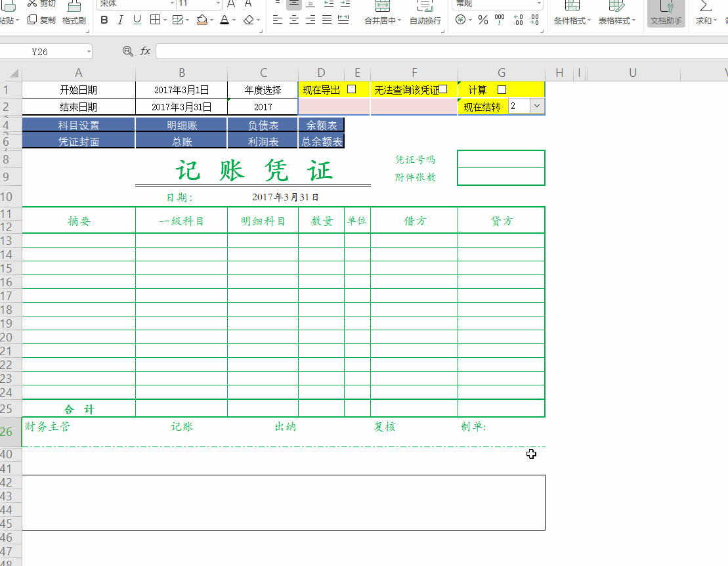Align text center horizontally
This screenshot has width=728, height=566.
[x=294, y=20]
